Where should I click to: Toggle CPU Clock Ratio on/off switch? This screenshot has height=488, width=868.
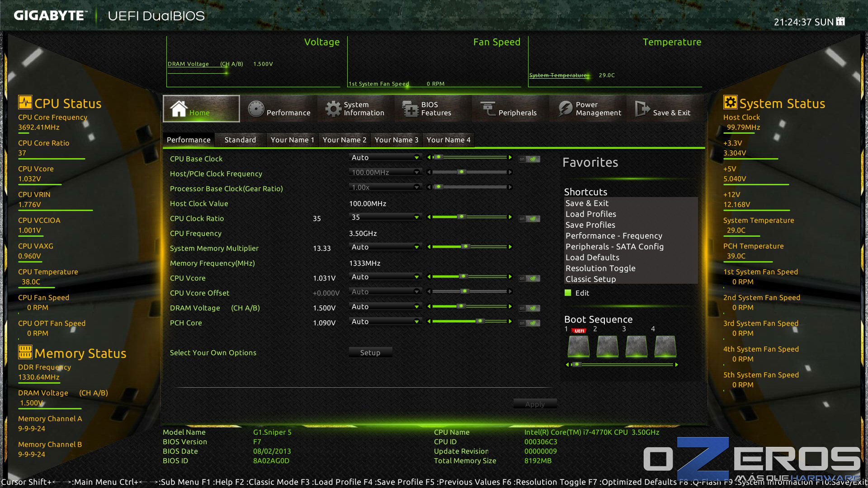coord(529,219)
